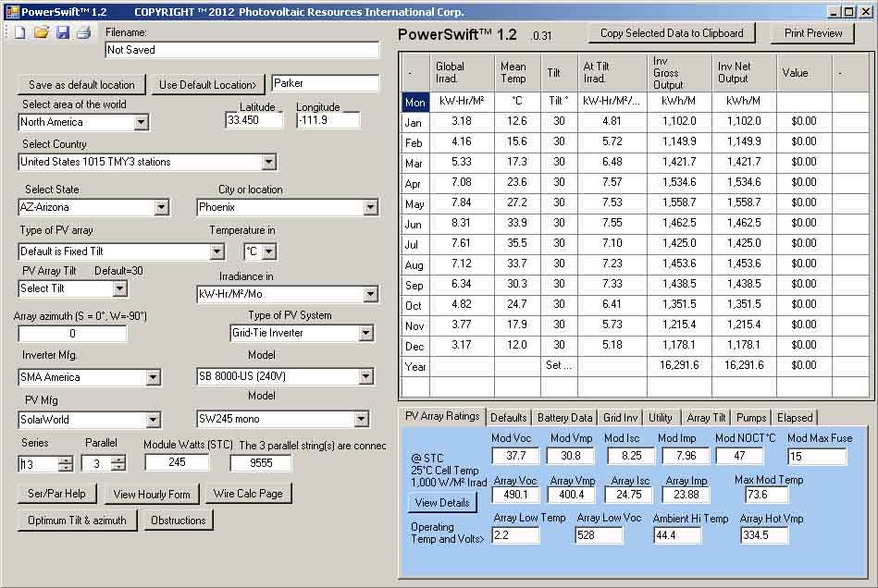Click the Array azimuth input field
The height and width of the screenshot is (588, 878).
pyautogui.click(x=72, y=334)
